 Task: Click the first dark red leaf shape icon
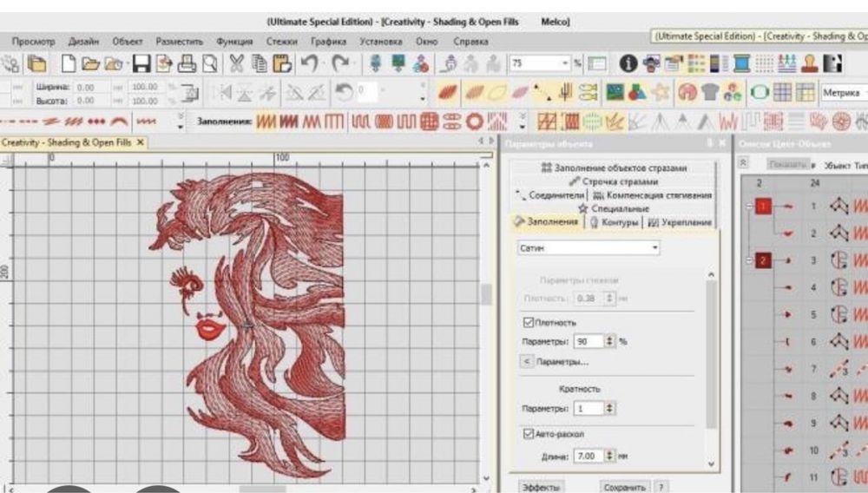447,92
